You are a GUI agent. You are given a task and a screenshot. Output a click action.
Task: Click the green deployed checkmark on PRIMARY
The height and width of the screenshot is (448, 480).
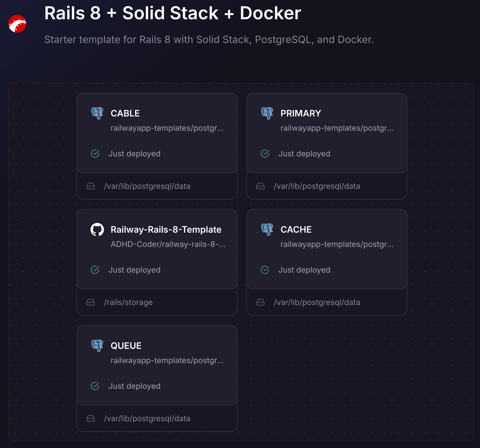point(265,153)
